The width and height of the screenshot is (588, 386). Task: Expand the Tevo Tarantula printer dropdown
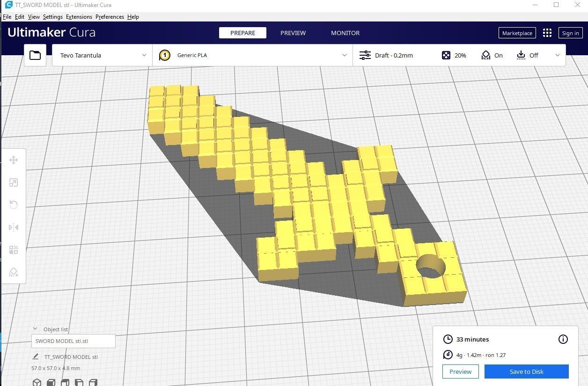102,55
